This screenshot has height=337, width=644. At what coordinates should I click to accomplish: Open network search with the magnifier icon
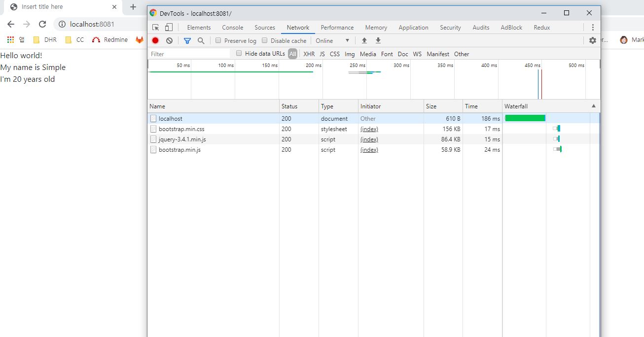[x=201, y=40]
